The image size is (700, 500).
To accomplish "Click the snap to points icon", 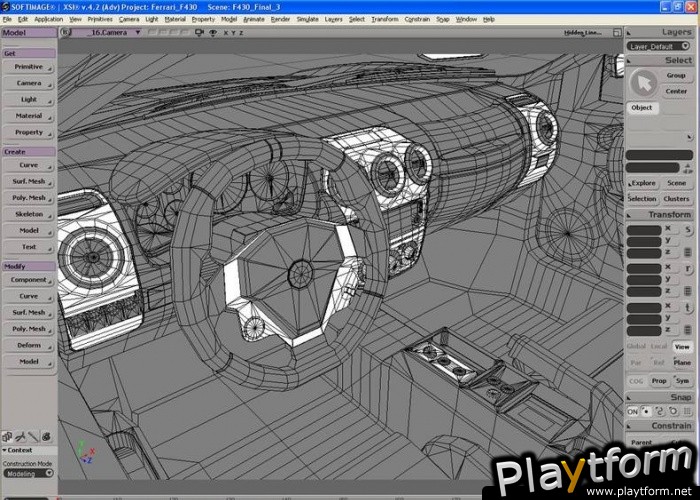I will (646, 411).
